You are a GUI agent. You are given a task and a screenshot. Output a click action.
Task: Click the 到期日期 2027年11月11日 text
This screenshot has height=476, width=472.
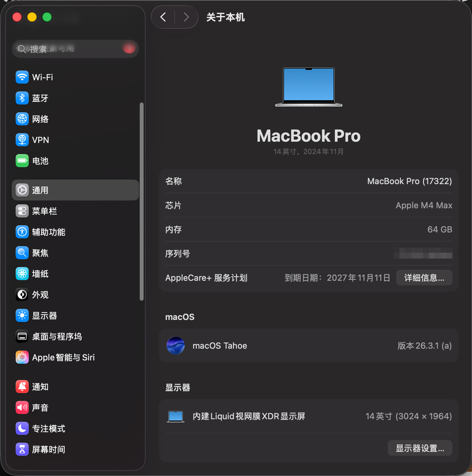[x=337, y=278]
